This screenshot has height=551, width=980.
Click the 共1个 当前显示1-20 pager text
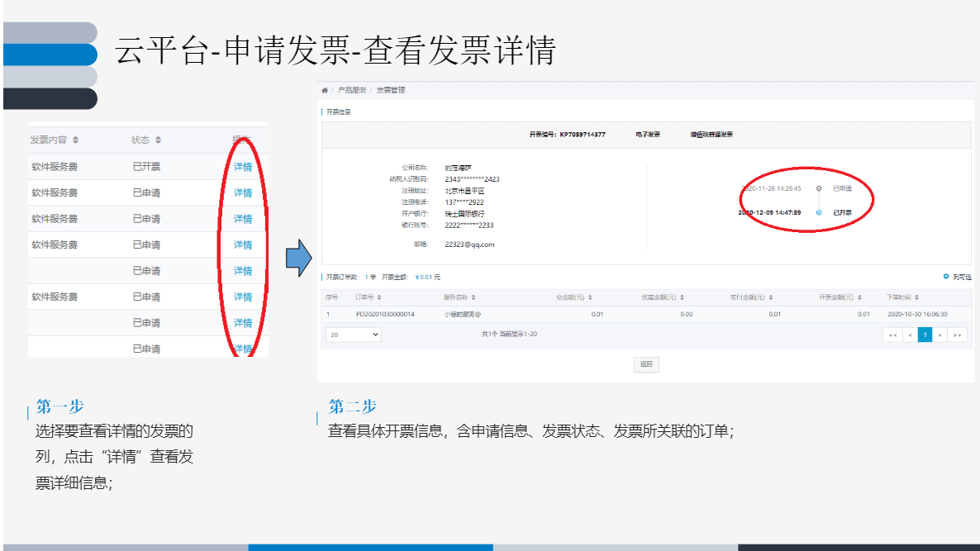(x=509, y=335)
